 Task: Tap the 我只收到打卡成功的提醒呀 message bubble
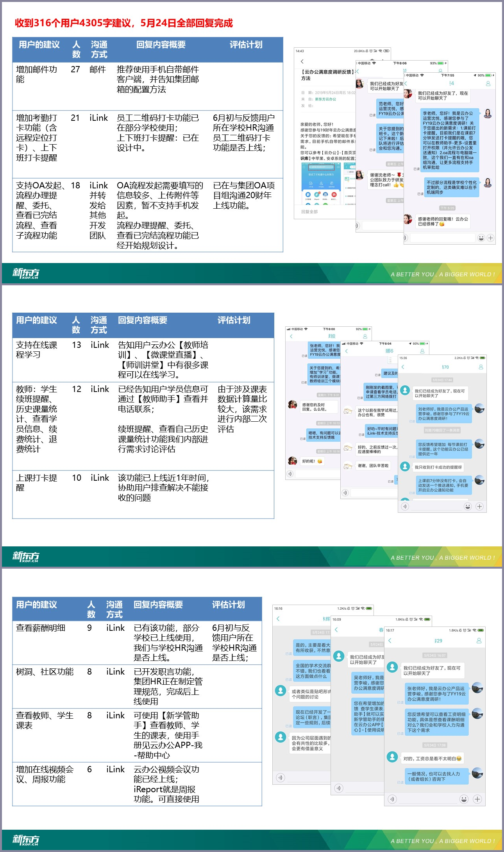coord(438,467)
